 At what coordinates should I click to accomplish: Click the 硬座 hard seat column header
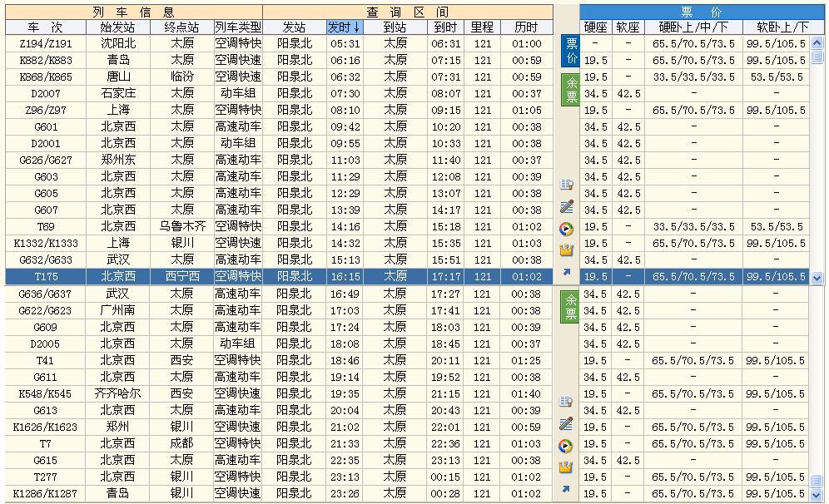(x=595, y=27)
